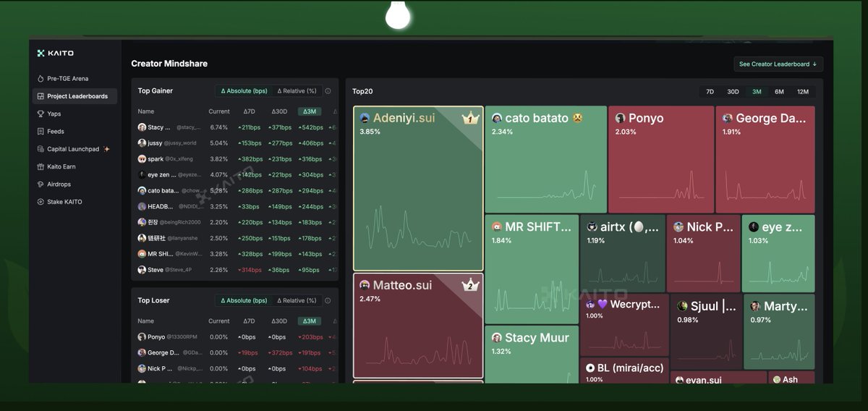Click the Capital Launchpad coins icon

pos(41,149)
